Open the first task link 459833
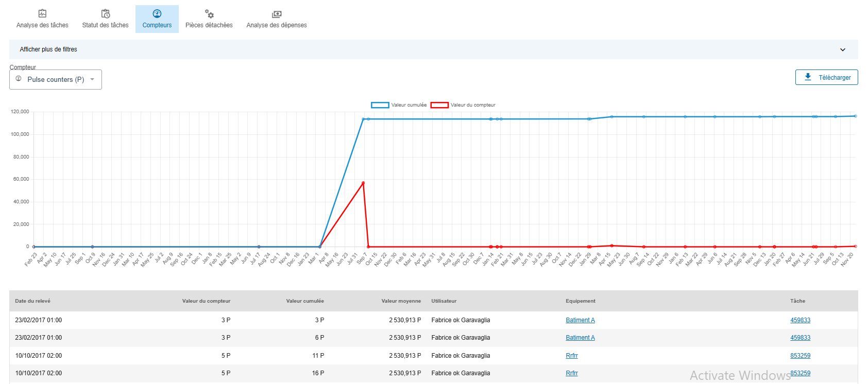Image resolution: width=868 pixels, height=384 pixels. click(800, 320)
